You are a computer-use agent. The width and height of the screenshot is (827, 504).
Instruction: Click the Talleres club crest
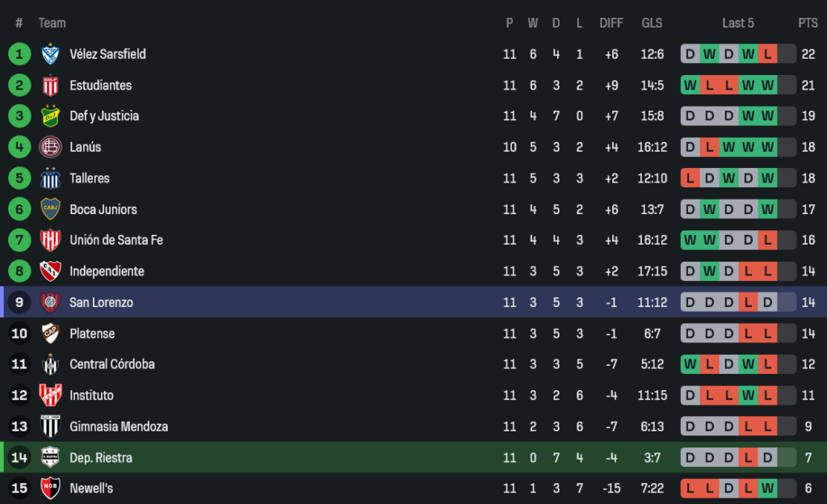tap(51, 178)
